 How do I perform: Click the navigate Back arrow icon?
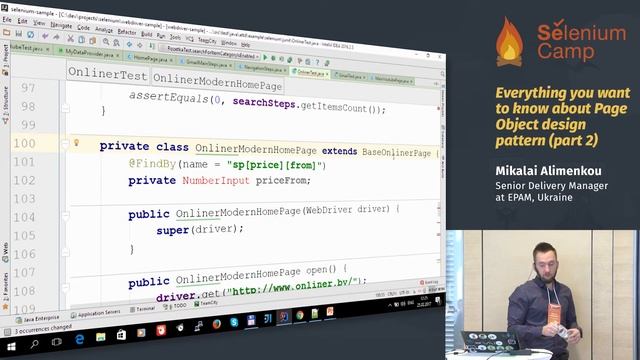click(x=129, y=44)
